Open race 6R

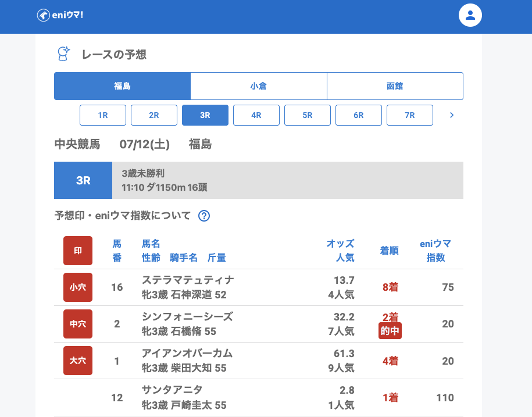pos(359,115)
